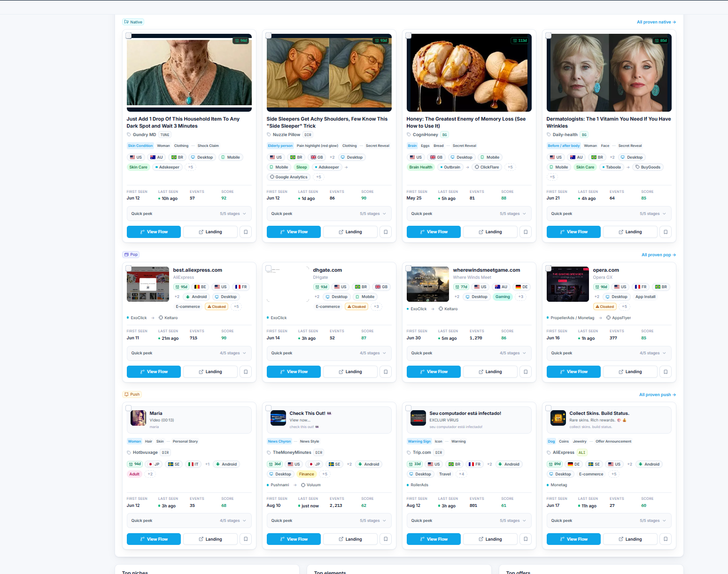This screenshot has width=728, height=574.
Task: Bookmark the dhgate.com pop card
Action: (x=386, y=372)
